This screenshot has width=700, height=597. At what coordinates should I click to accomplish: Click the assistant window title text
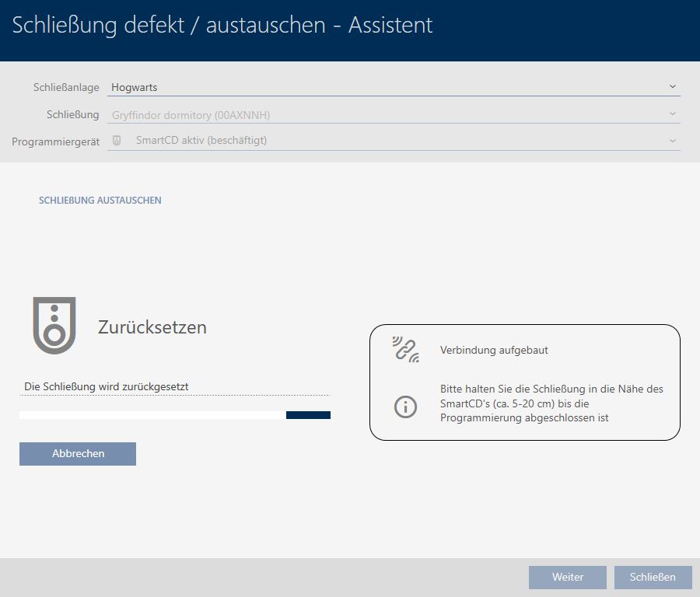point(222,26)
